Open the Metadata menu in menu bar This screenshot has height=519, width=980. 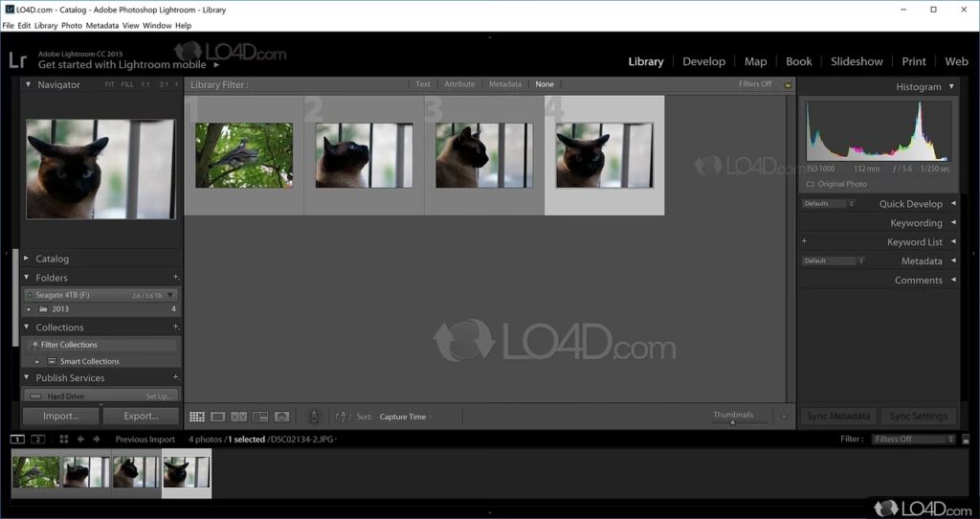[x=102, y=26]
